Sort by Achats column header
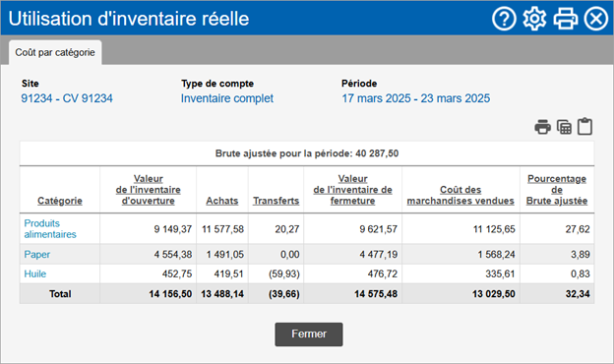The height and width of the screenshot is (364, 614). [x=222, y=201]
